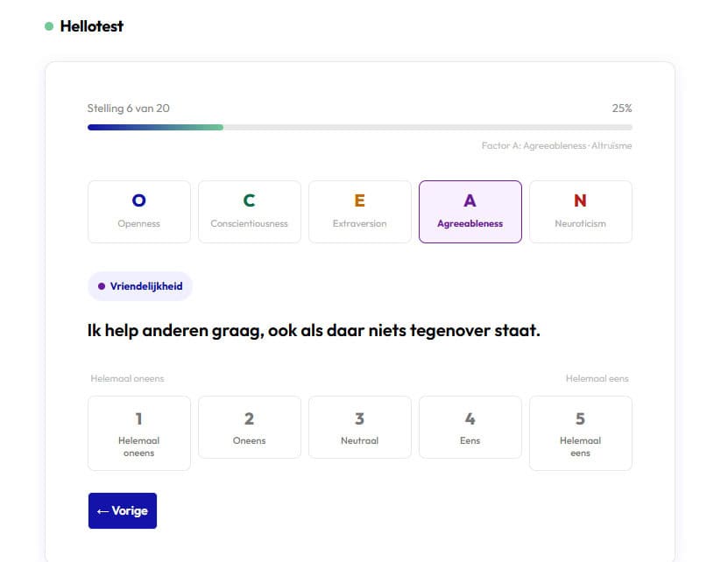Click the orange E letter icon
The height and width of the screenshot is (562, 728).
click(x=360, y=201)
